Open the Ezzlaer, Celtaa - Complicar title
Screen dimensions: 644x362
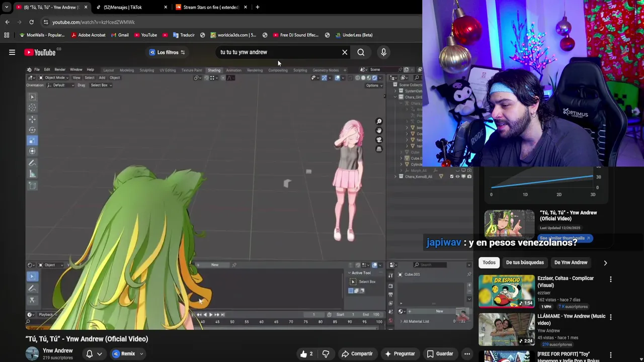pos(566,281)
